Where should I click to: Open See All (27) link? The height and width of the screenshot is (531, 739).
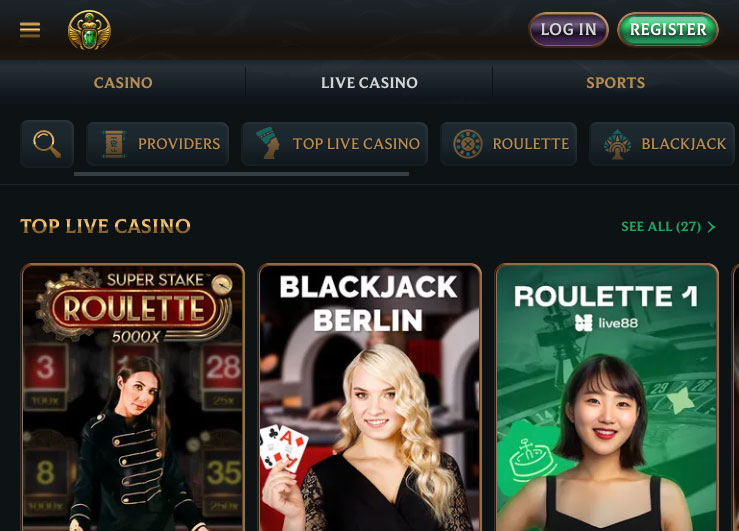click(x=668, y=227)
